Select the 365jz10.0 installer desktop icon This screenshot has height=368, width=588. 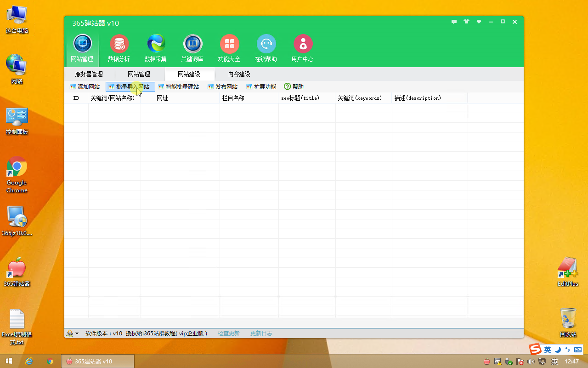[x=17, y=221]
